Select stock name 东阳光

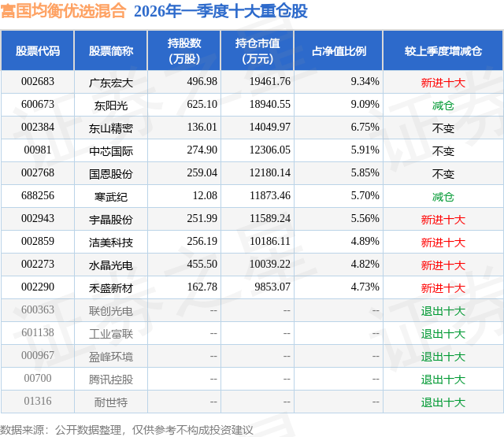pyautogui.click(x=111, y=106)
